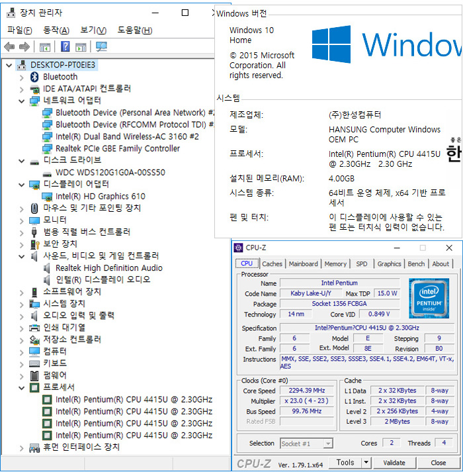463x476 pixels.
Task: Expand the Bluetooth category node
Action: (21, 77)
